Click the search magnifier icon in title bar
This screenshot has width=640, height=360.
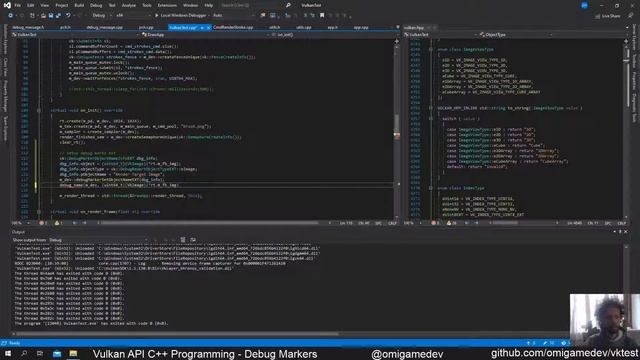click(288, 5)
